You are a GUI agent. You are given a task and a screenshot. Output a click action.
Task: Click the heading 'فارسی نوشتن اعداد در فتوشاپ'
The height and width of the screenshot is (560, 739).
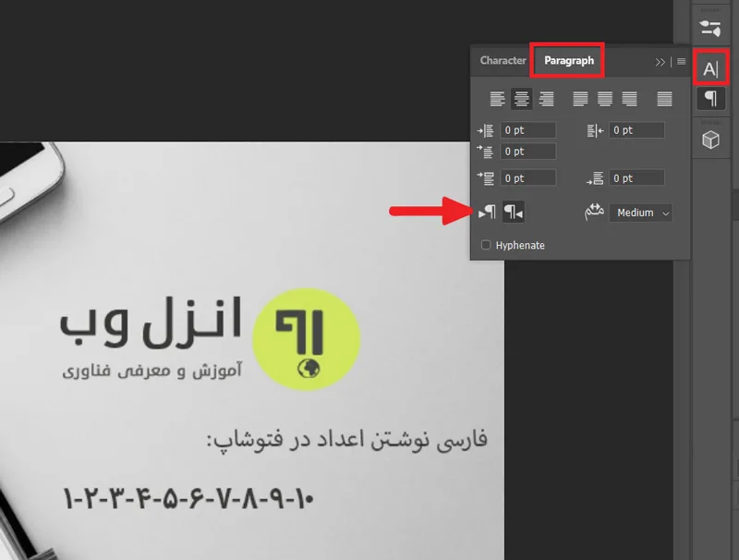click(x=347, y=439)
